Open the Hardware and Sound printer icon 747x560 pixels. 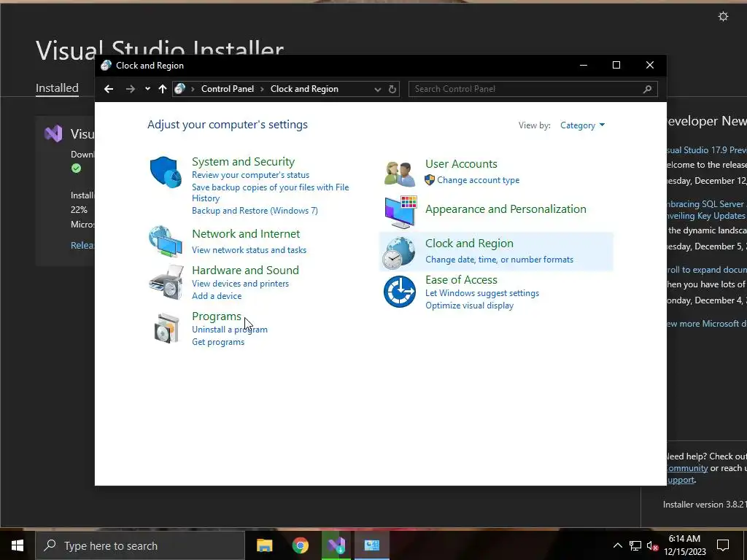pyautogui.click(x=166, y=282)
